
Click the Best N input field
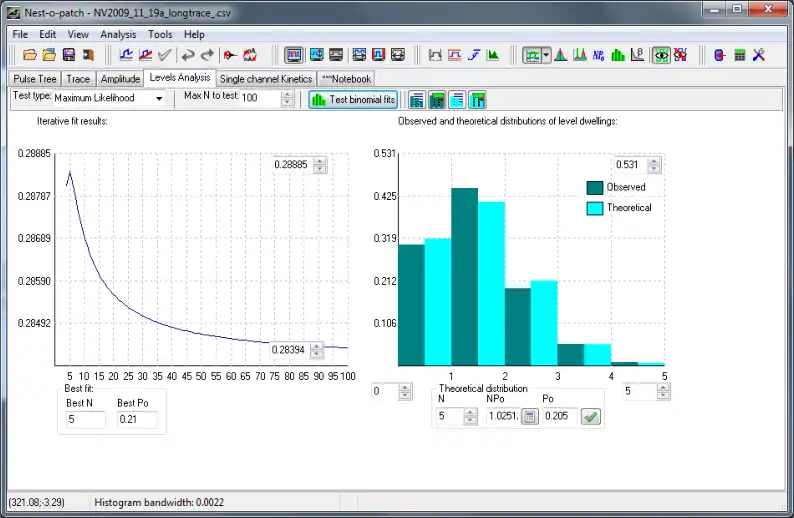click(x=86, y=419)
